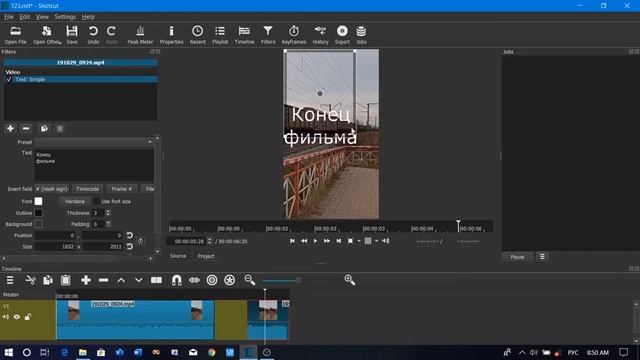The height and width of the screenshot is (360, 640).
Task: Open the Edit menu
Action: coord(24,17)
